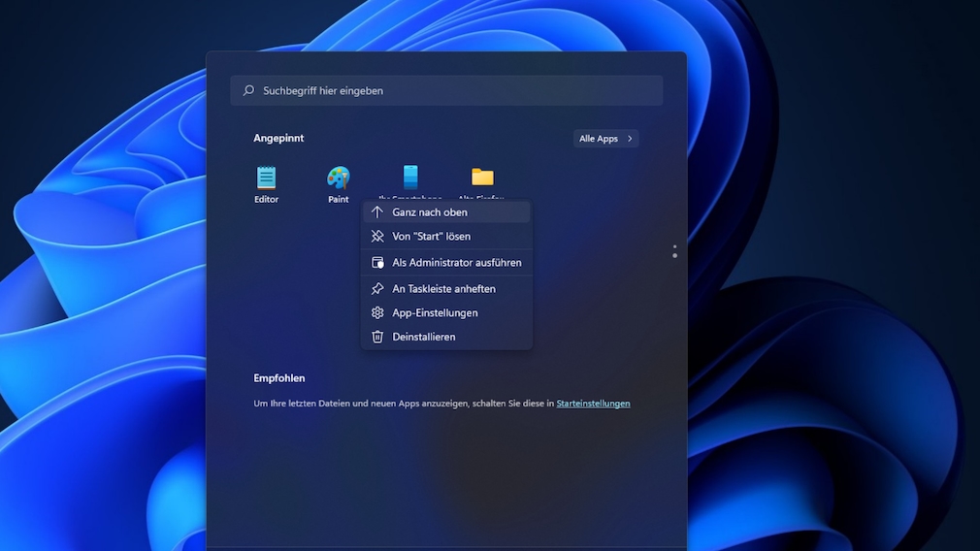980x551 pixels.
Task: Click the gear icon beside App-Einstellungen
Action: pos(377,312)
